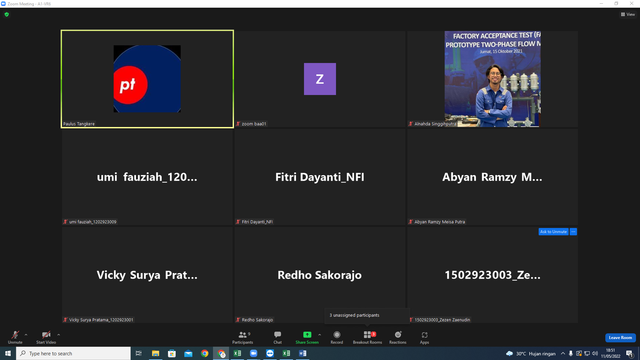Open Microsoft Store from taskbar
Image resolution: width=640 pixels, height=360 pixels.
click(172, 353)
